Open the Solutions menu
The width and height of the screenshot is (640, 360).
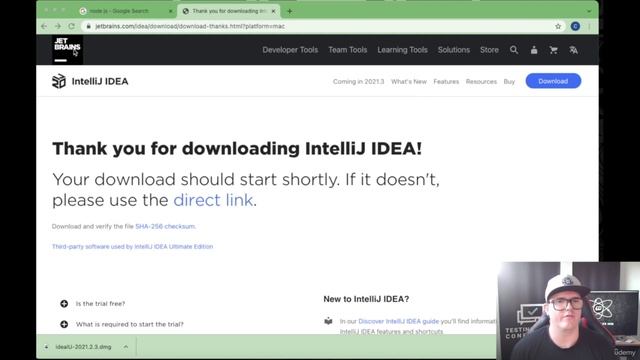coord(454,50)
